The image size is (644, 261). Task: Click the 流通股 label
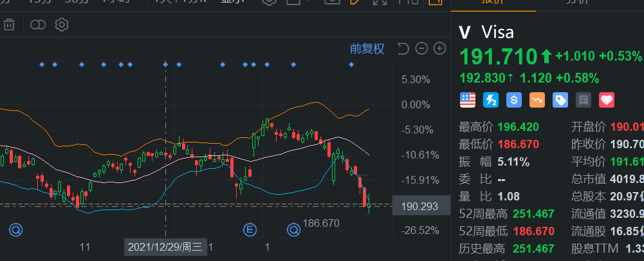point(588,231)
